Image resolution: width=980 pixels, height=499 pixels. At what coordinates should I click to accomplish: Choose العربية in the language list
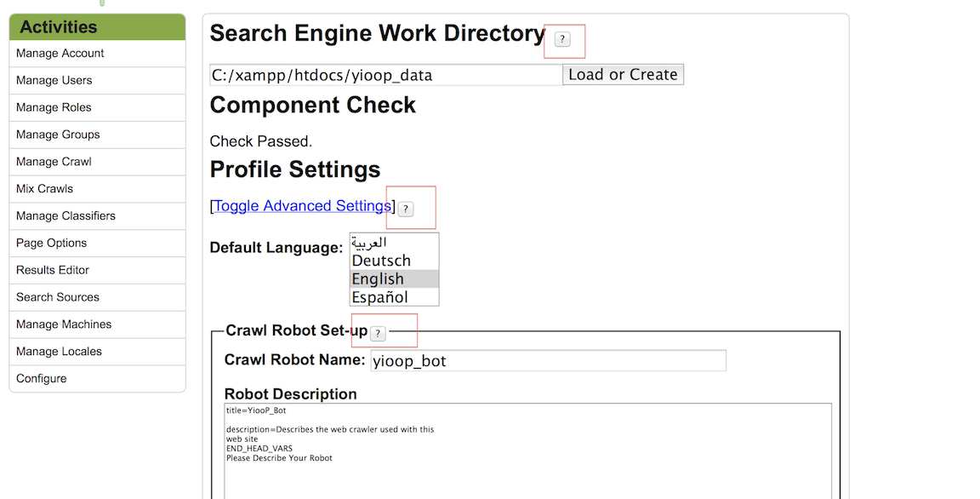(x=372, y=242)
